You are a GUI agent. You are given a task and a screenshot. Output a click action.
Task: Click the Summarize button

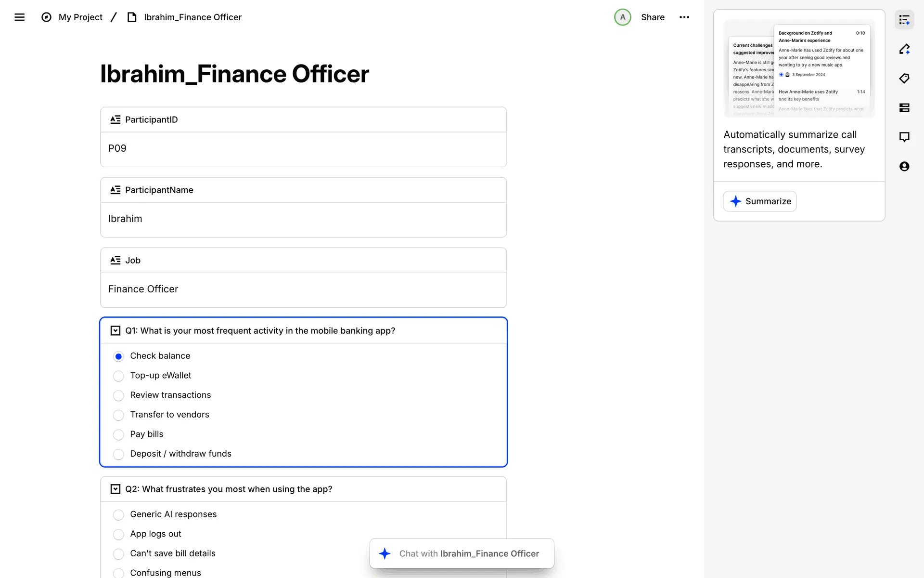[x=759, y=201]
